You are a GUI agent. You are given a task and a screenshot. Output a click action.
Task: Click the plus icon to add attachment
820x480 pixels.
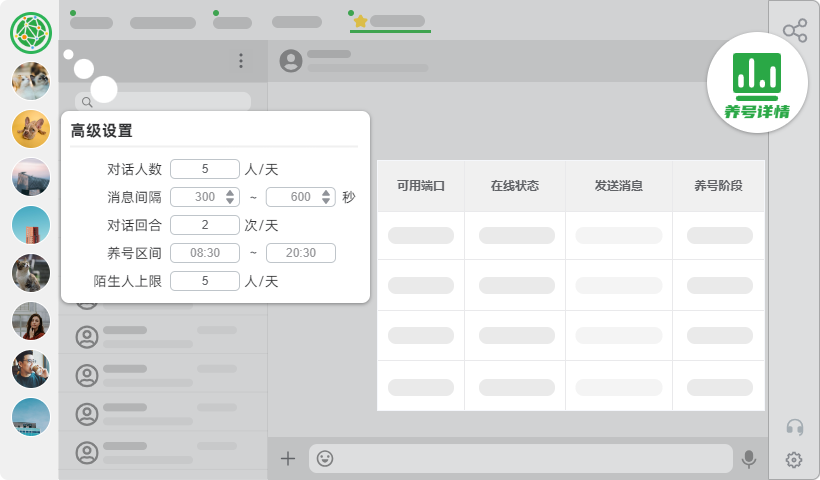(x=288, y=459)
